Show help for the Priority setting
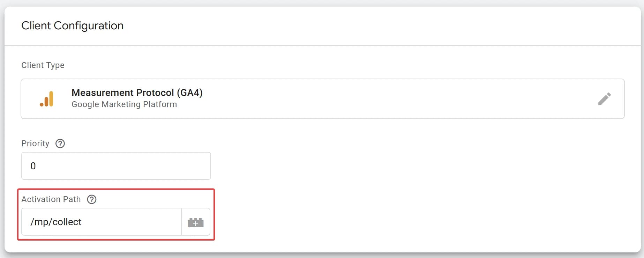644x258 pixels. point(60,143)
